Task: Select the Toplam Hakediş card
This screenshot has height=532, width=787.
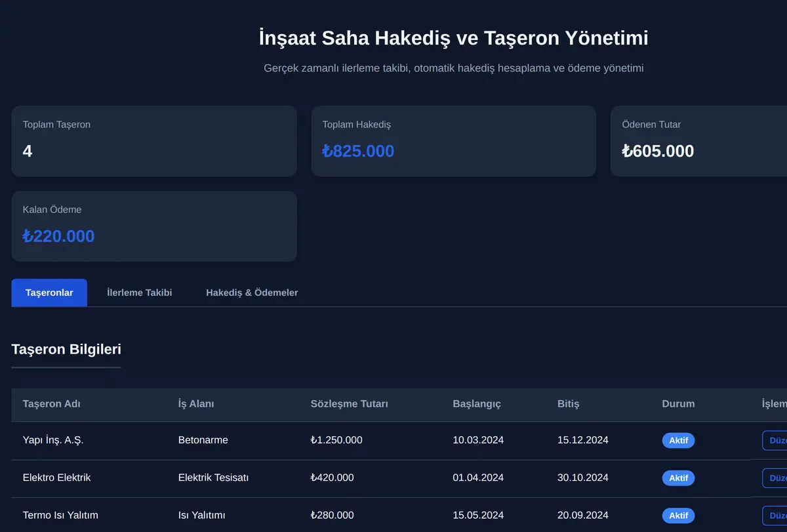Action: coord(454,141)
